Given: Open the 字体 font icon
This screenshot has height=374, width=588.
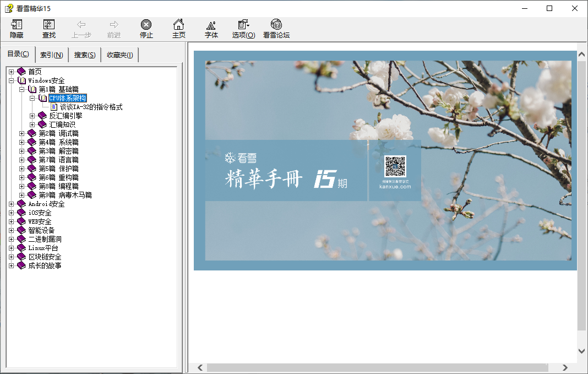Looking at the screenshot, I should (x=211, y=25).
